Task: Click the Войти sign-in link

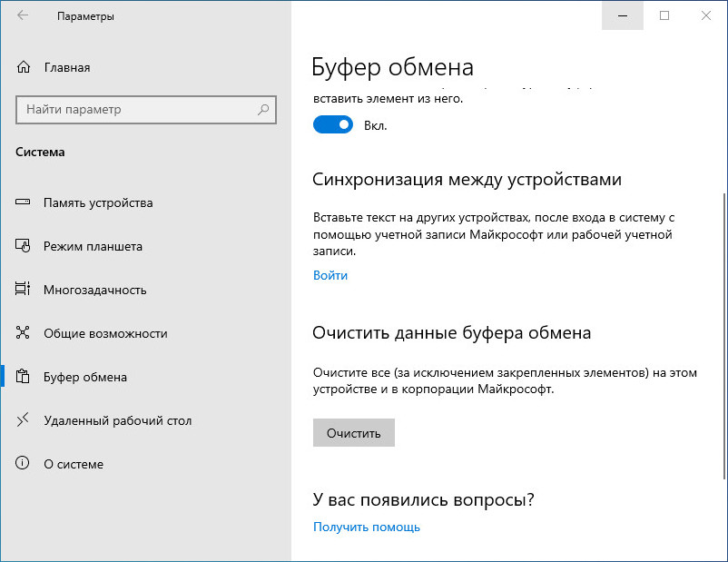Action: [x=330, y=275]
